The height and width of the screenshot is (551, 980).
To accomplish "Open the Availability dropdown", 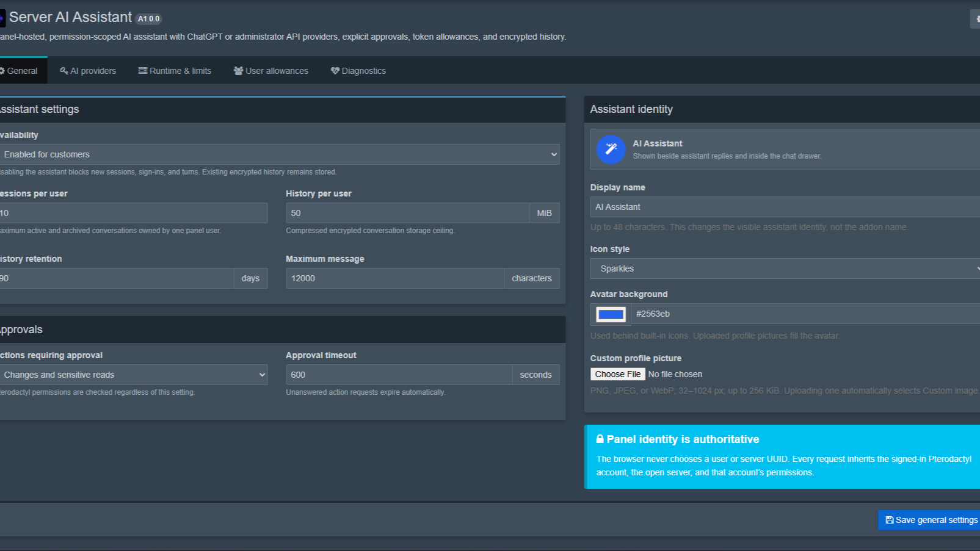I will tap(280, 154).
